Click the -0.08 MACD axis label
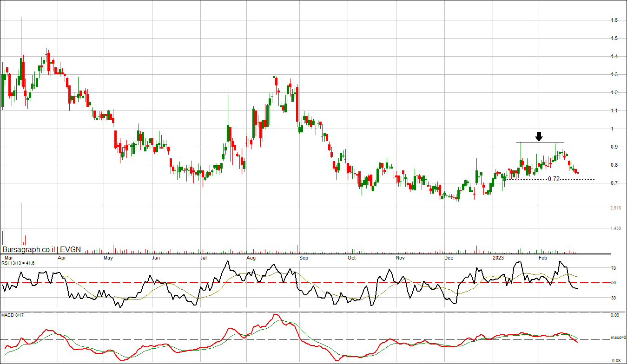 click(615, 360)
